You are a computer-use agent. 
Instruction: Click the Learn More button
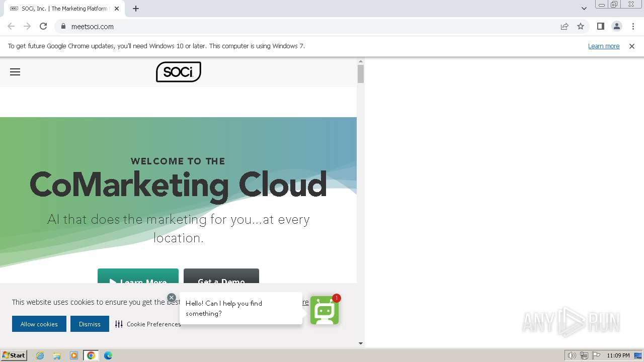138,276
